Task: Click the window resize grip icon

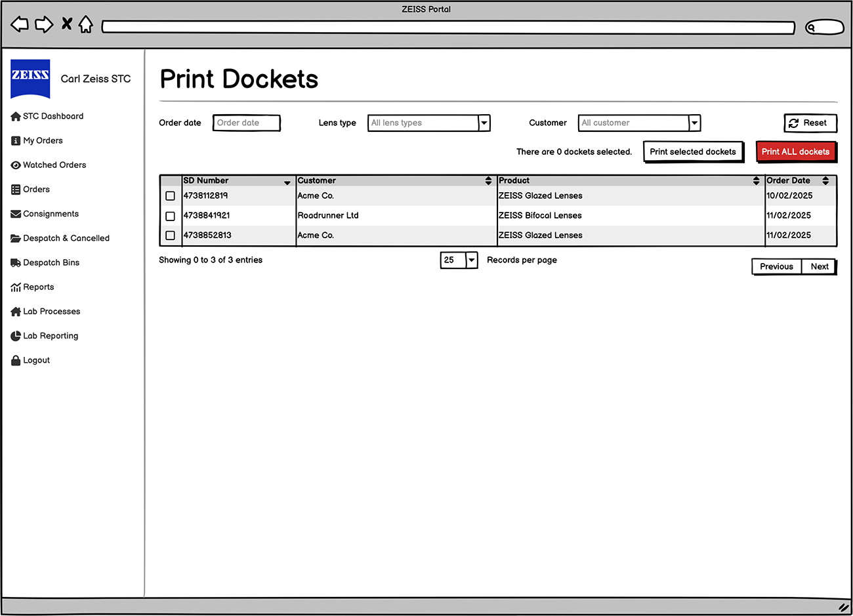Action: tap(843, 607)
